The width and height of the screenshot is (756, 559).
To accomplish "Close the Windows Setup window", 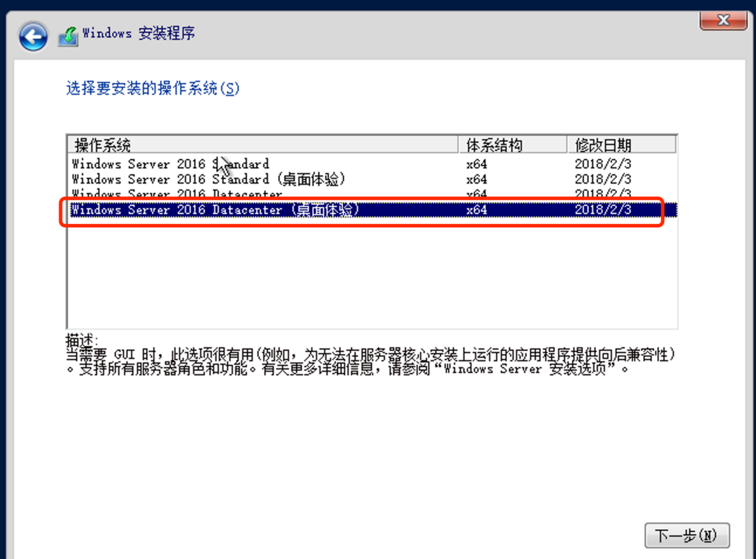I will (x=723, y=20).
